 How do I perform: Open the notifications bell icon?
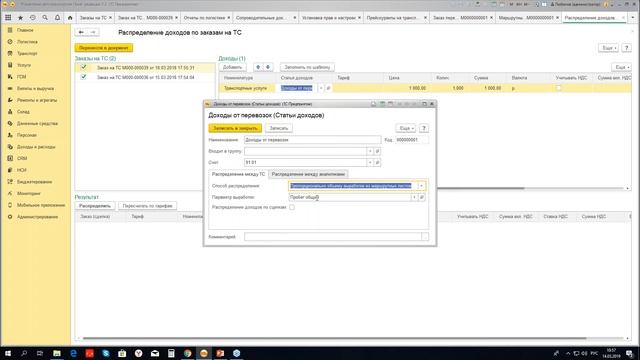point(57,18)
